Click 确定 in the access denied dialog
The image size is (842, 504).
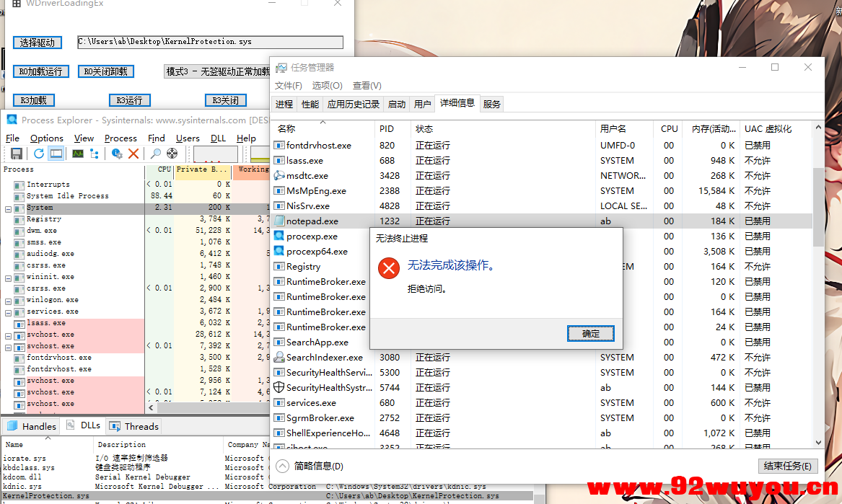591,333
